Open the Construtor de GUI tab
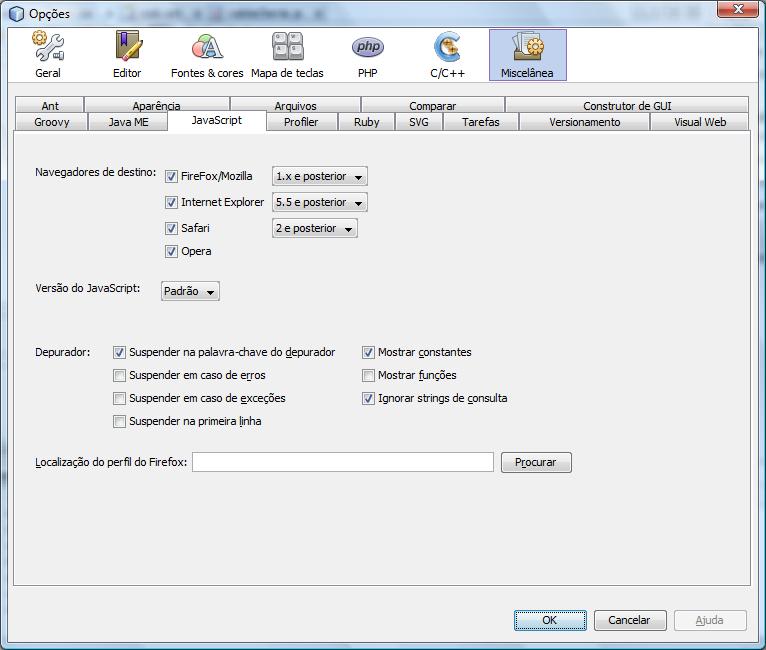 (626, 105)
